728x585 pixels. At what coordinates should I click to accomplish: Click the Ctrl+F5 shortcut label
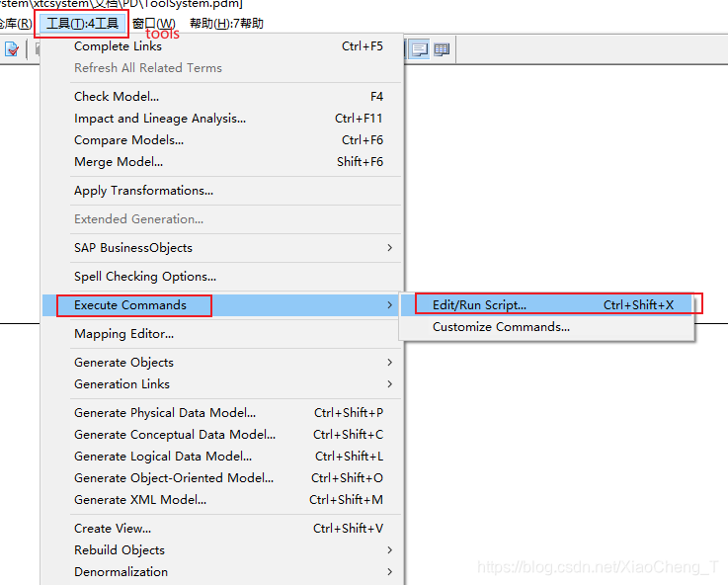click(x=363, y=46)
